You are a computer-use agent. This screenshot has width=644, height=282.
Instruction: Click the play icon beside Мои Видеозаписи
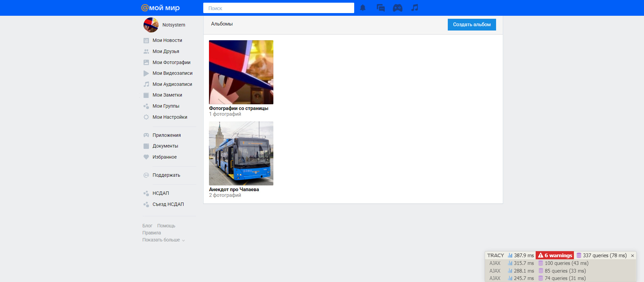(146, 73)
